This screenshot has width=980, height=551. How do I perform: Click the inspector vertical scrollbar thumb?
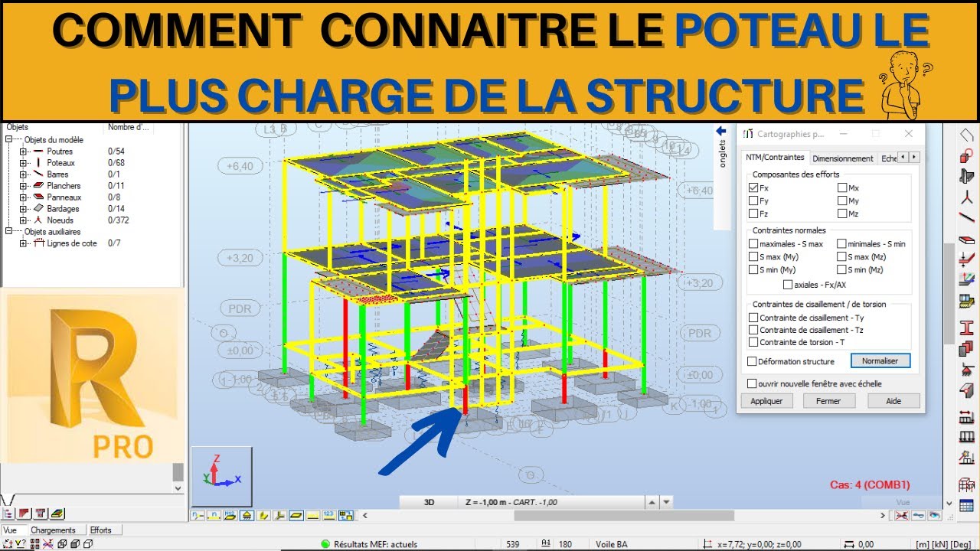(178, 471)
